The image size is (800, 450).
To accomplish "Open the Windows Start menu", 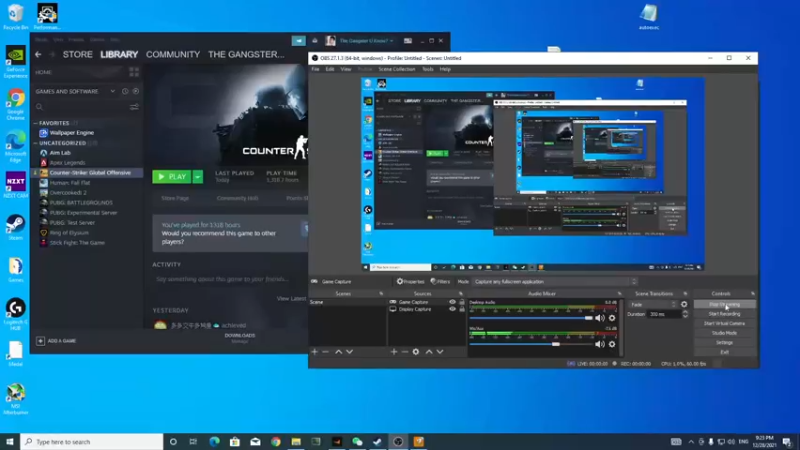I will [x=10, y=441].
